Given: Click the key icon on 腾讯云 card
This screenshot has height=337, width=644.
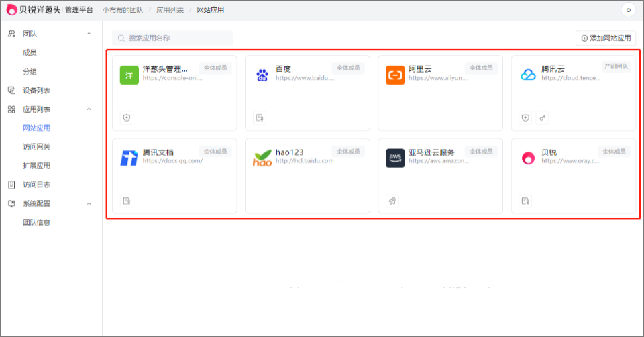Looking at the screenshot, I should (x=543, y=117).
